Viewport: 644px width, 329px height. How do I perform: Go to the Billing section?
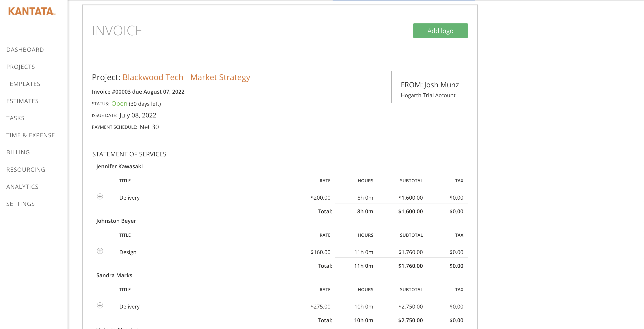click(18, 152)
